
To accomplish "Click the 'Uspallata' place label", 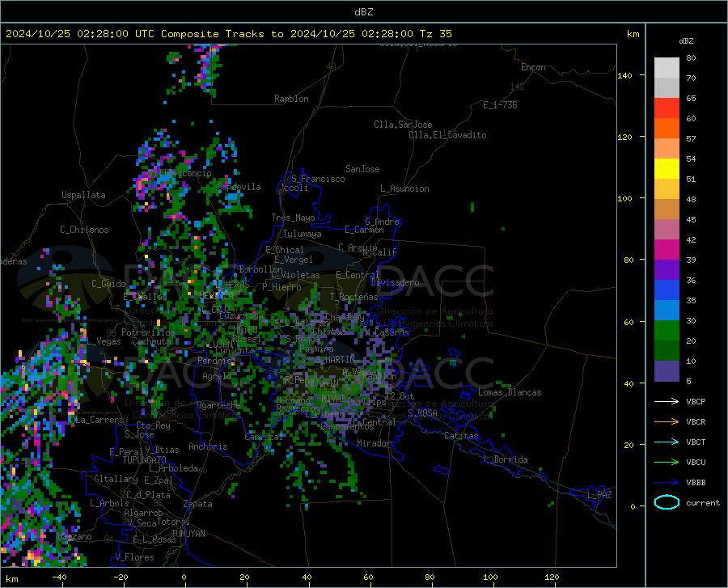I will click(x=83, y=195).
